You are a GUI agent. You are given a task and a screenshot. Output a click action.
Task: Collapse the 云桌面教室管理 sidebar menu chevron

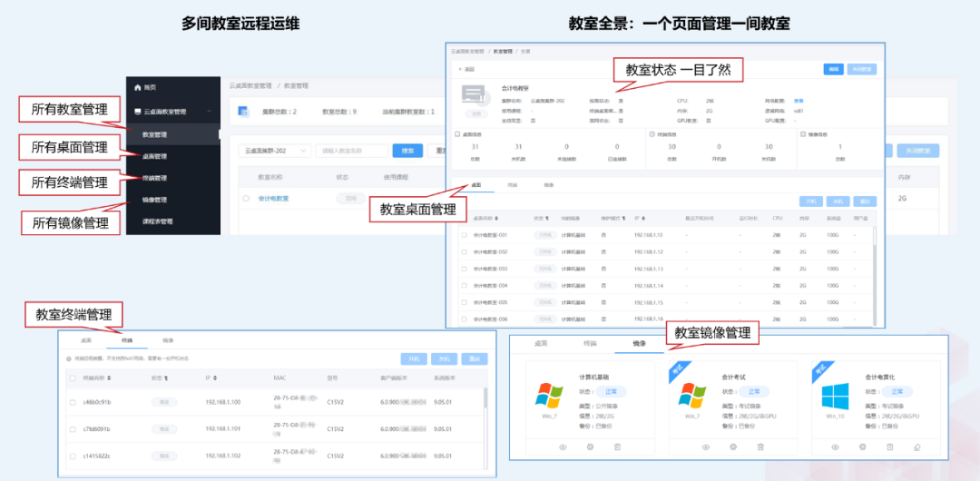[x=209, y=112]
